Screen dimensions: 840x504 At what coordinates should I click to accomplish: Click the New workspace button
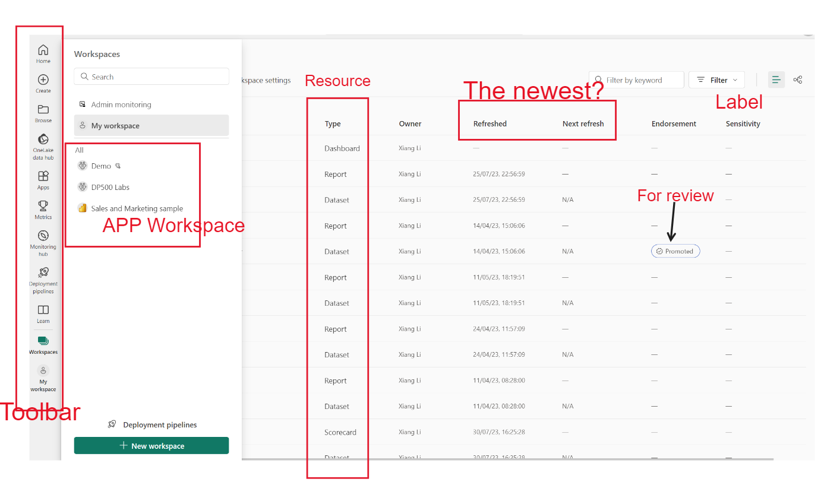tap(151, 446)
